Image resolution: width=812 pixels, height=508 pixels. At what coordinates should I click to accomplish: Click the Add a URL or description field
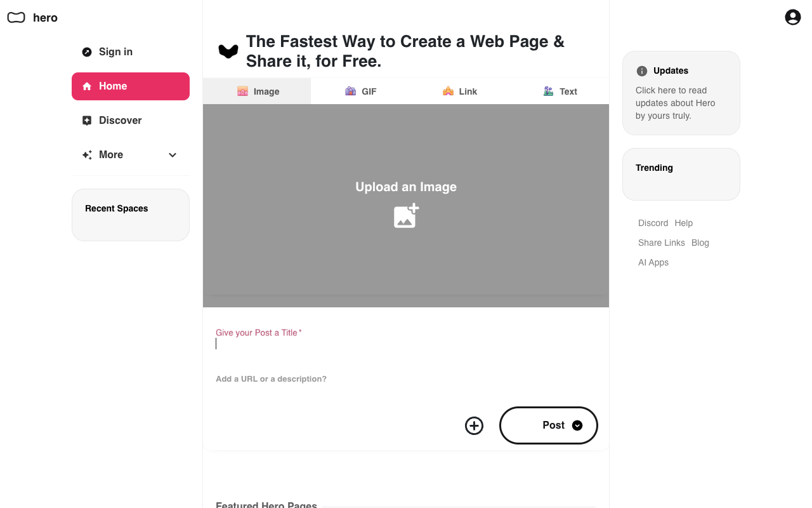pos(406,379)
